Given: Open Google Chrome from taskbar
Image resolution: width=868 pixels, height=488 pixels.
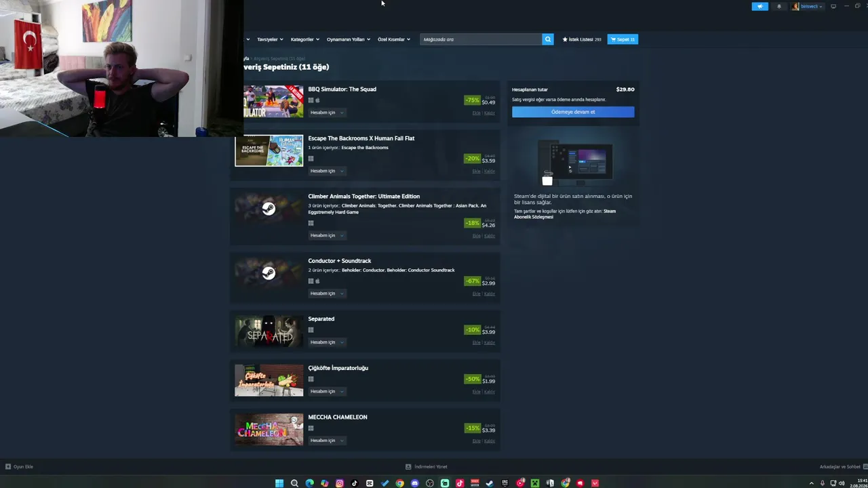Looking at the screenshot, I should (x=399, y=483).
